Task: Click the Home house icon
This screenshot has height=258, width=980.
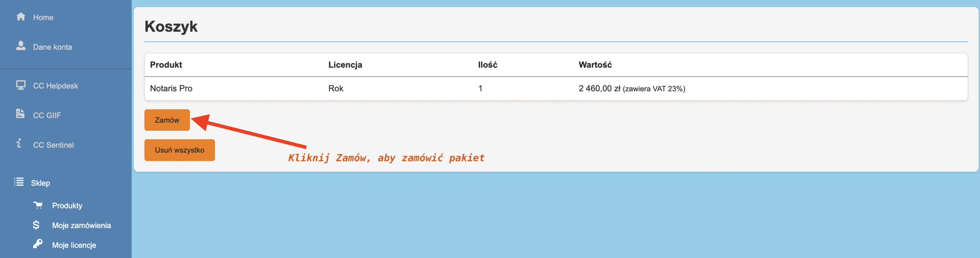Action: tap(21, 16)
